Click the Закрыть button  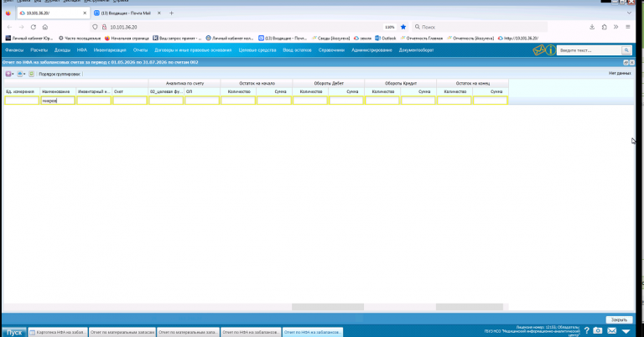click(619, 319)
